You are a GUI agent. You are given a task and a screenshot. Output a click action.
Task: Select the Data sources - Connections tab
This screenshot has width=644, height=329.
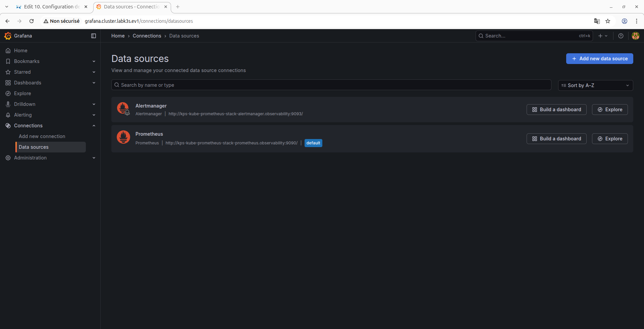(x=132, y=7)
